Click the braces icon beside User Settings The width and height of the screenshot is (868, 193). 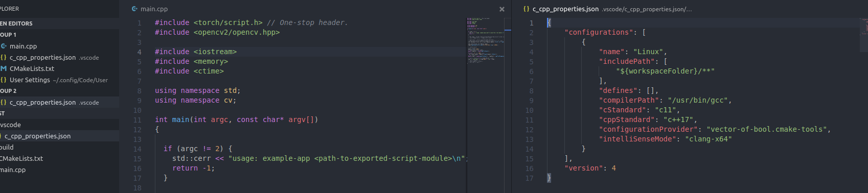point(4,80)
